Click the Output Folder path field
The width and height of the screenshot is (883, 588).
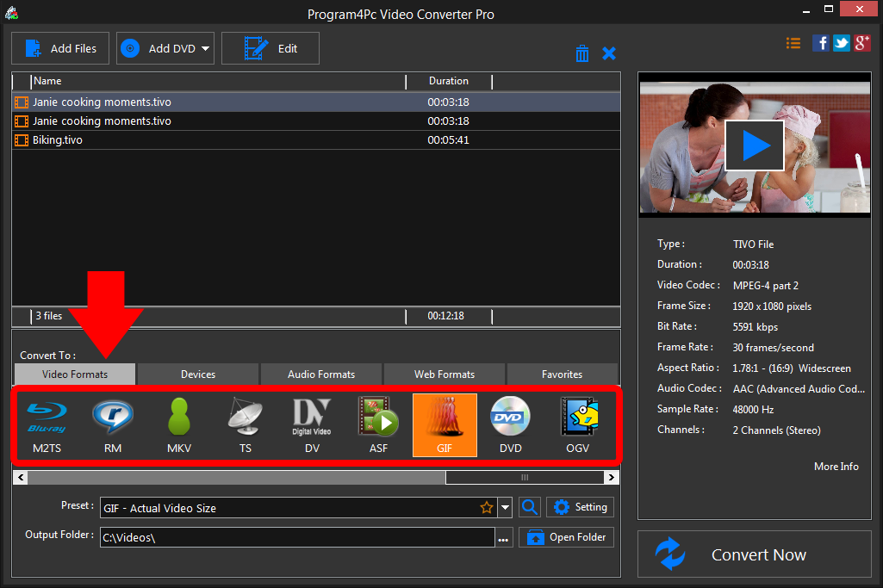tap(297, 537)
